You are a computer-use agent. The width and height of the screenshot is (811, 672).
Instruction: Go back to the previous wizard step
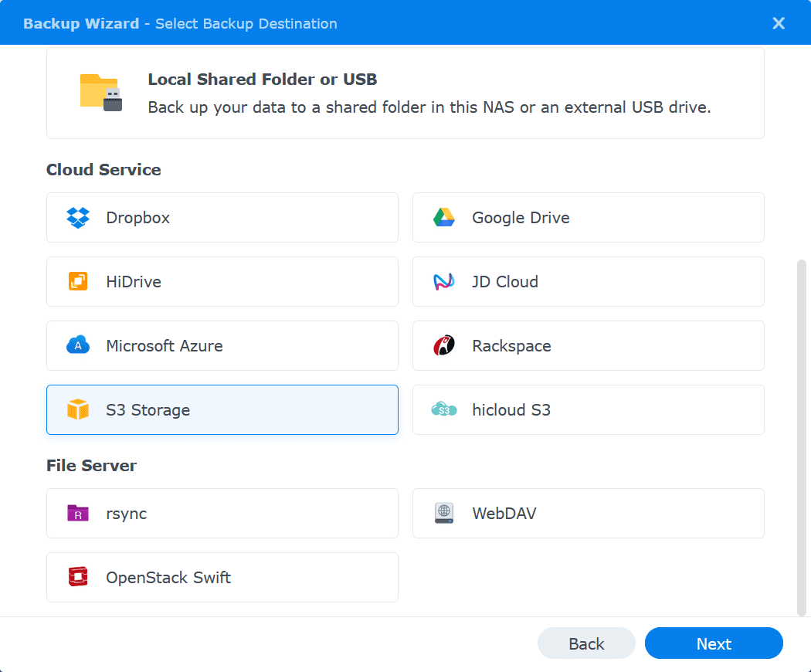[586, 643]
